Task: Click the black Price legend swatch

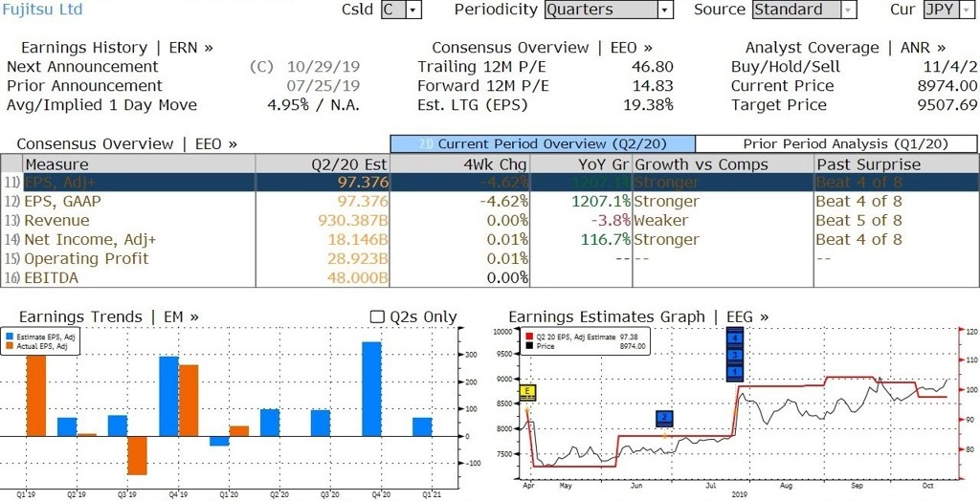Action: coord(528,345)
